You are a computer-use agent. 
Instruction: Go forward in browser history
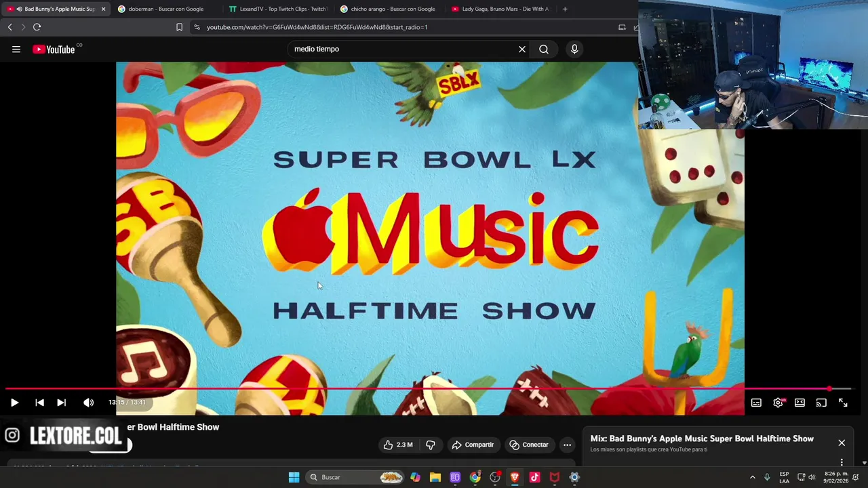(x=22, y=27)
